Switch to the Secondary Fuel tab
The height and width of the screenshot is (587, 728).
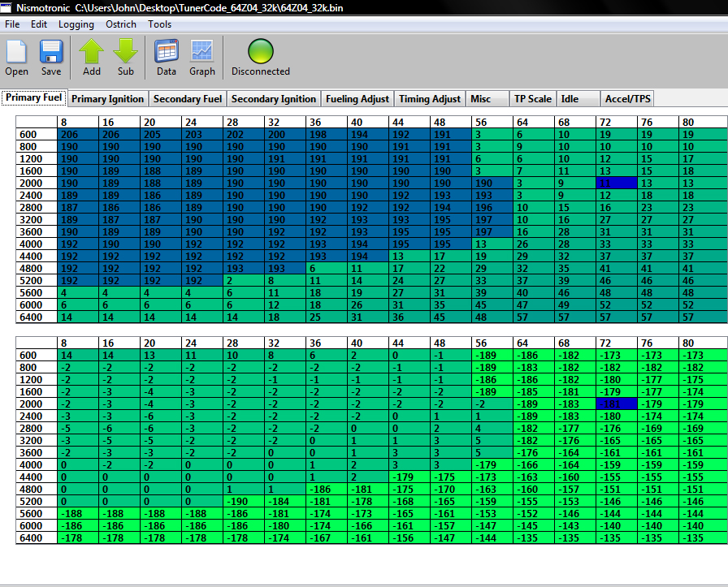pos(188,99)
